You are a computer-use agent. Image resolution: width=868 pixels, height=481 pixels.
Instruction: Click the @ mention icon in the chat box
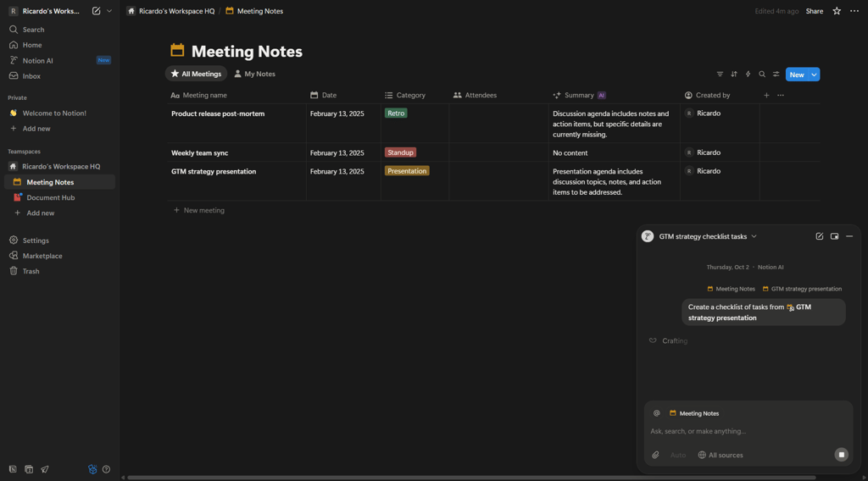click(657, 413)
